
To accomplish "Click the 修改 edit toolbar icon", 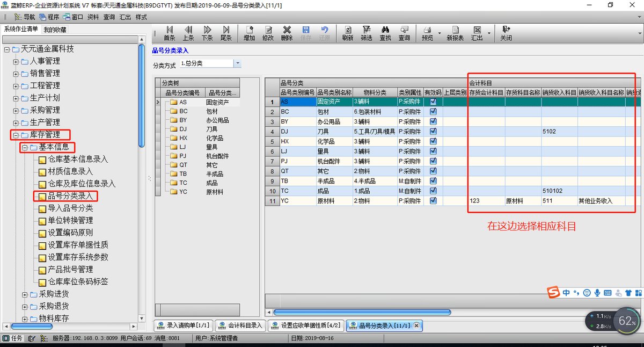I will [x=268, y=33].
